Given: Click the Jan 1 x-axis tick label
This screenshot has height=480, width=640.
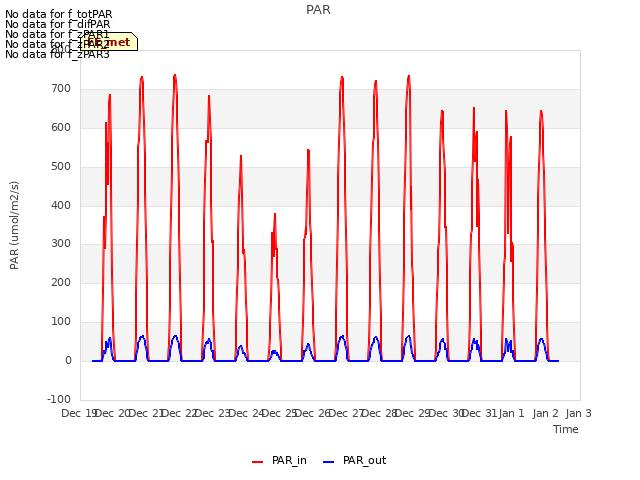Looking at the screenshot, I should click(x=512, y=413).
